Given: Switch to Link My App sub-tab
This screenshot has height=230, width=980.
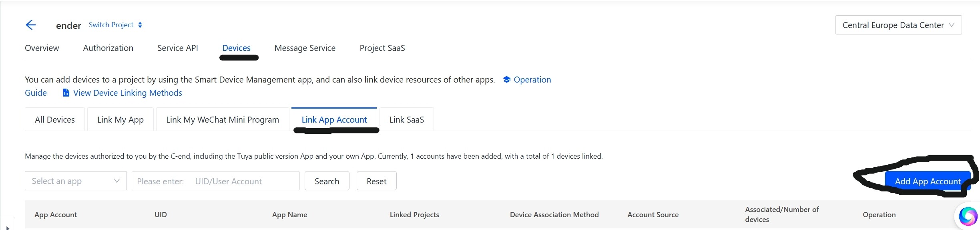Looking at the screenshot, I should click(120, 120).
